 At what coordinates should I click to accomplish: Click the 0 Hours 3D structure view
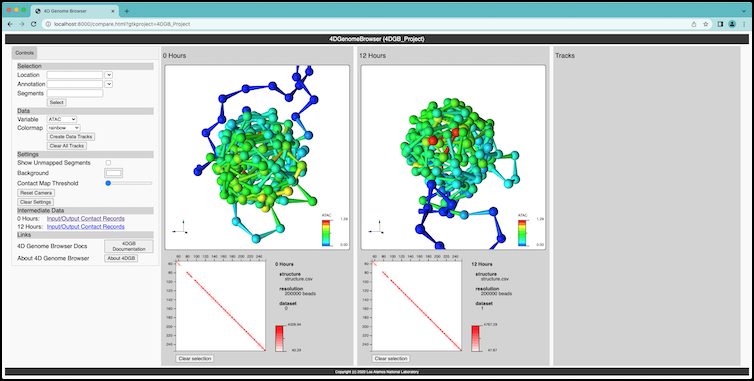(x=257, y=157)
